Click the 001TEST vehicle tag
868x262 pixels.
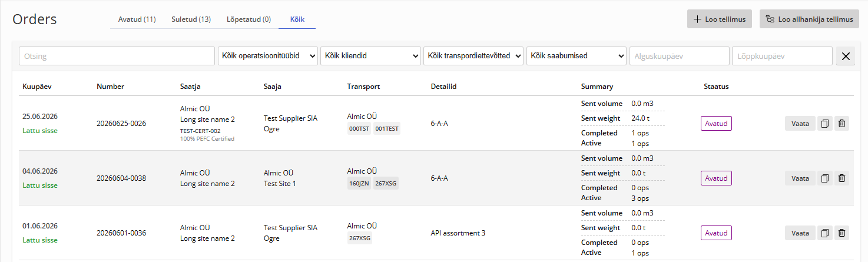coord(387,128)
